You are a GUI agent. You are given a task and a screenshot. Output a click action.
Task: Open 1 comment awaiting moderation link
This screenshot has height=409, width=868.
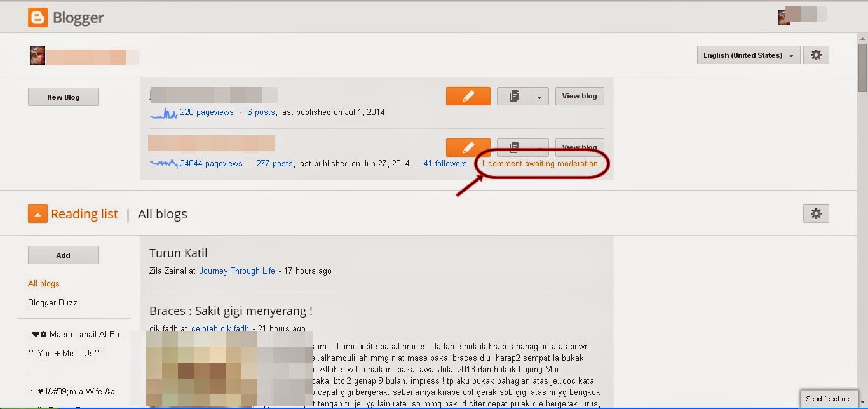pos(539,164)
